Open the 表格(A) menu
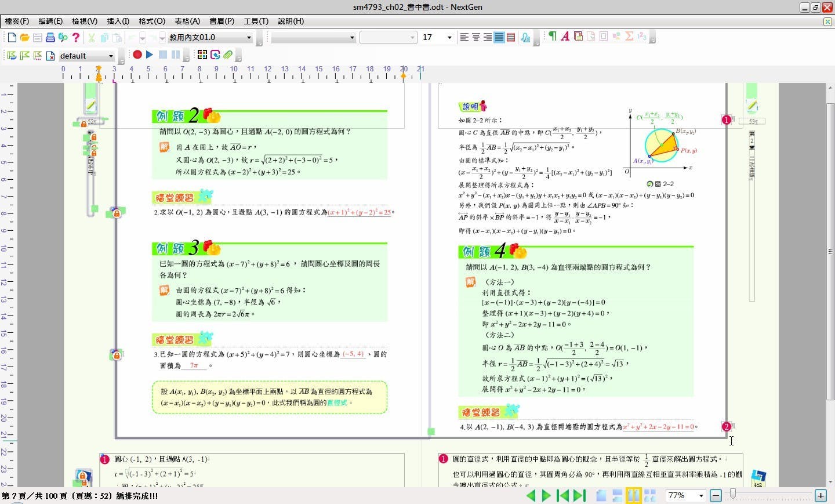The width and height of the screenshot is (835, 504). (187, 21)
